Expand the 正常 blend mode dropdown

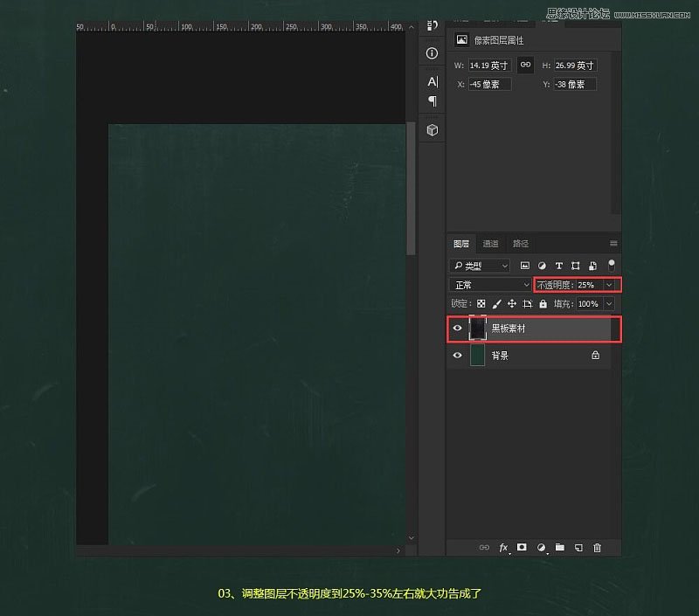(525, 285)
